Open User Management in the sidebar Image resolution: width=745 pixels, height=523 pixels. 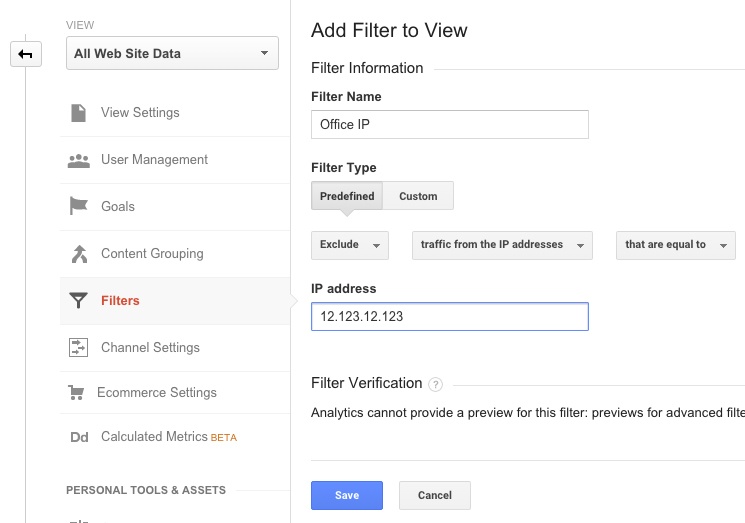[154, 160]
